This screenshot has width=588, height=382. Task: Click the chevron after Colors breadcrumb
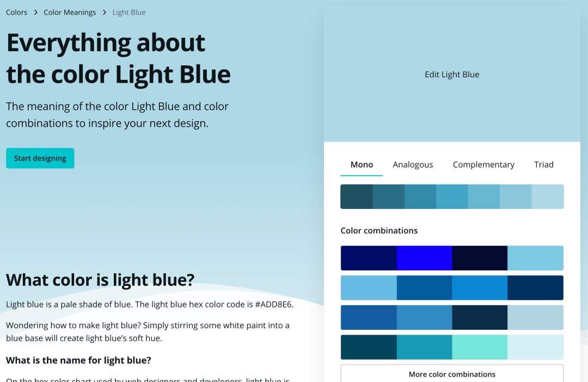(x=35, y=13)
